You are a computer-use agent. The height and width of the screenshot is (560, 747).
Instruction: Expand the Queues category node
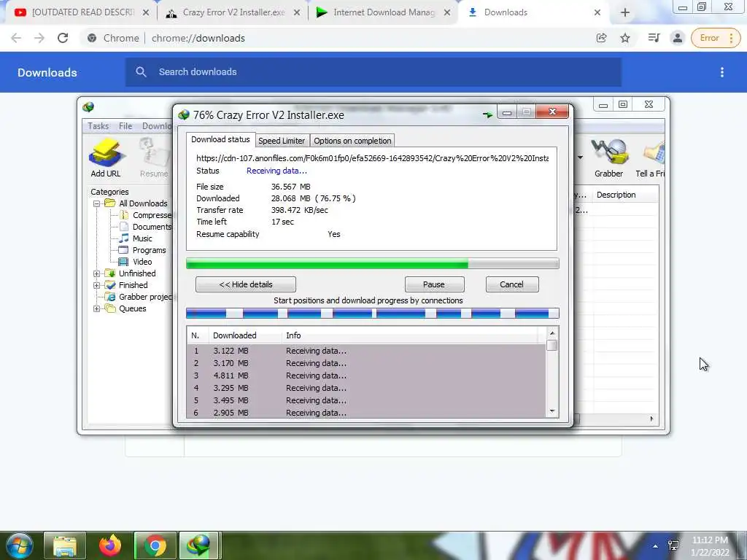click(x=96, y=308)
